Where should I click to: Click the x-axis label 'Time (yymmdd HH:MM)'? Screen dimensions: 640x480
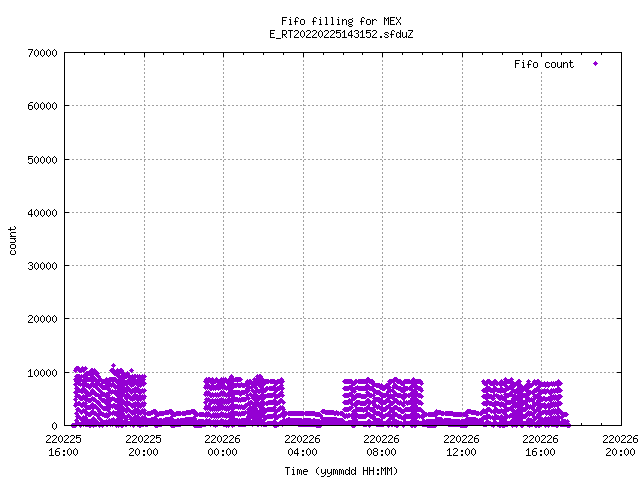pos(341,471)
